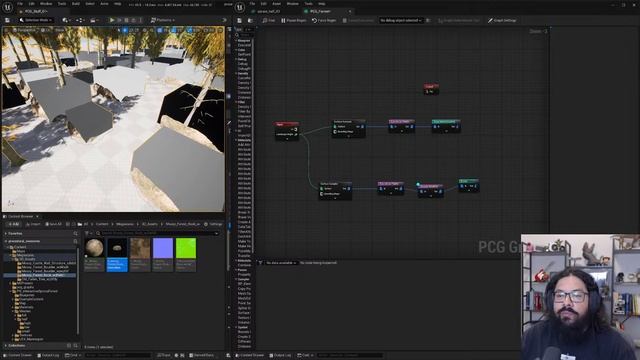
Task: Open the Perspective viewport dropdown
Action: coord(24,30)
